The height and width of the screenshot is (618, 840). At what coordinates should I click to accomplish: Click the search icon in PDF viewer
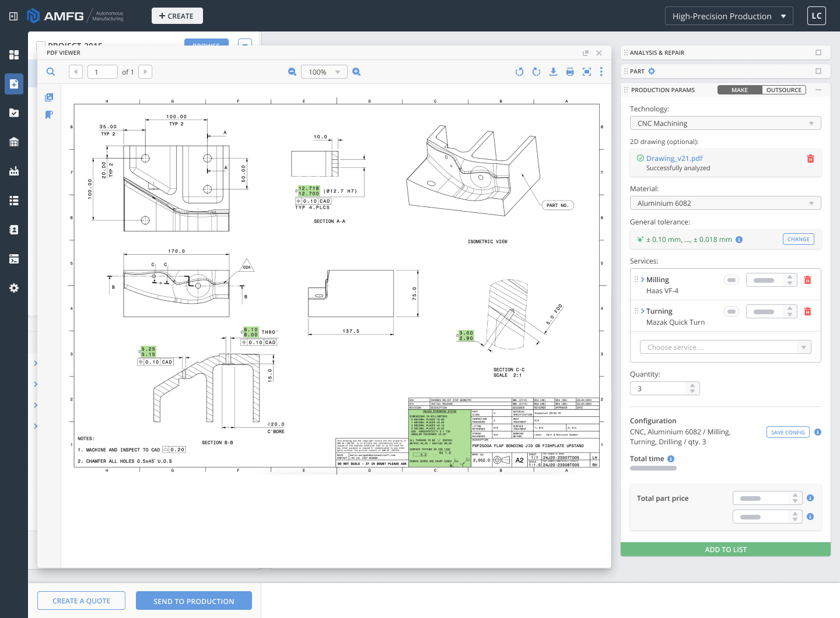tap(51, 72)
